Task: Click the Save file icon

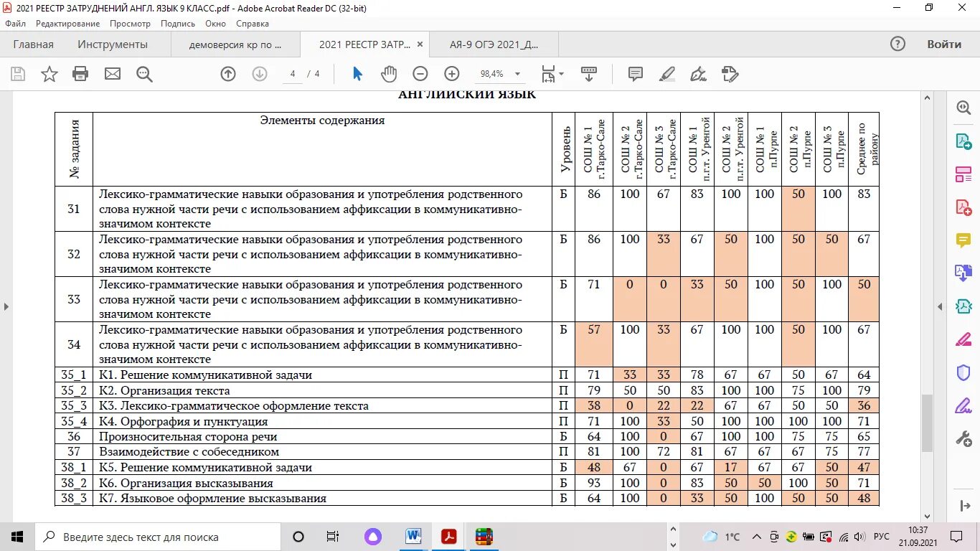Action: [18, 74]
